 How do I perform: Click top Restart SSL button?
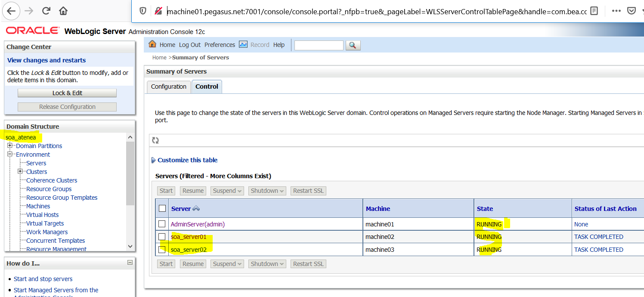point(308,191)
